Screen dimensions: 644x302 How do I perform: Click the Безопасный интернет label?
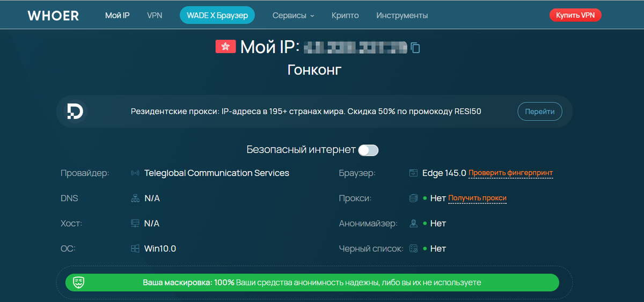tap(301, 150)
